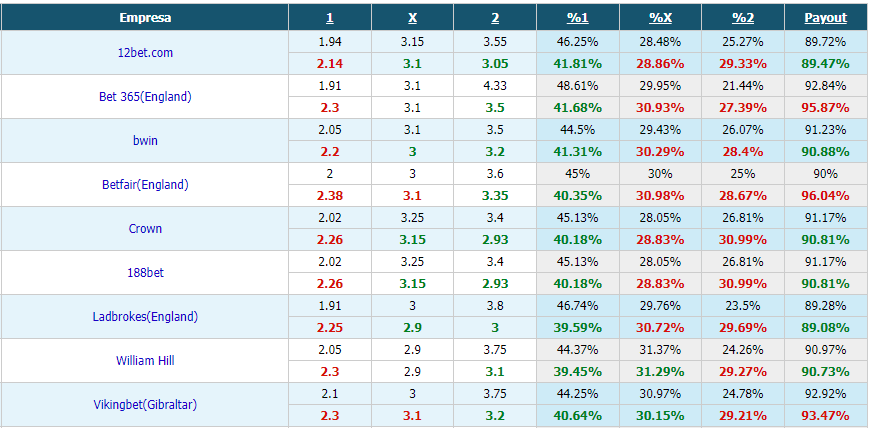Select William Hill %X value 31.37%
870x428 pixels.
pos(660,350)
